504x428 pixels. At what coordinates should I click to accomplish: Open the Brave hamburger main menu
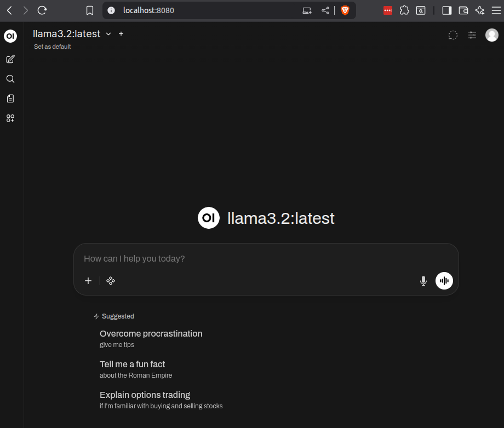[496, 10]
